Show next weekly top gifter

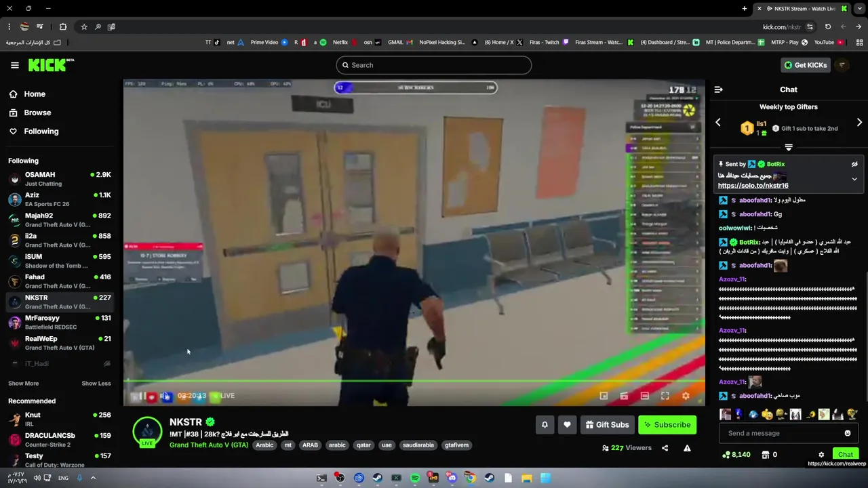pyautogui.click(x=859, y=123)
